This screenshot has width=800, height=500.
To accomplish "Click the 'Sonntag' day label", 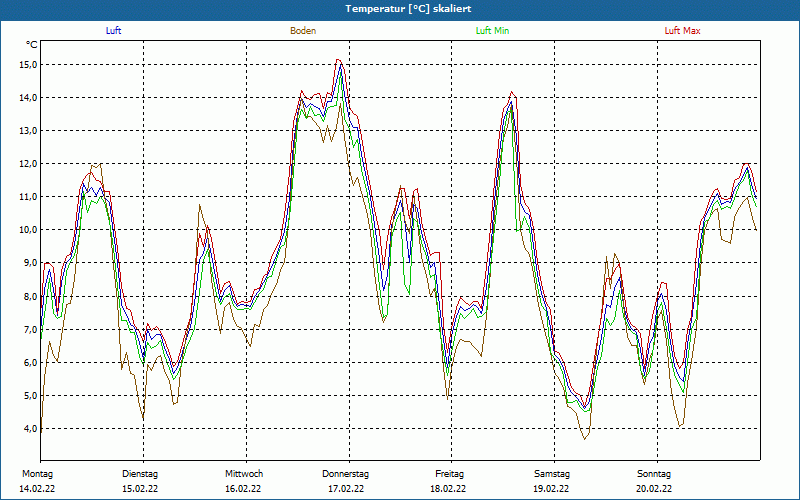I will point(654,474).
